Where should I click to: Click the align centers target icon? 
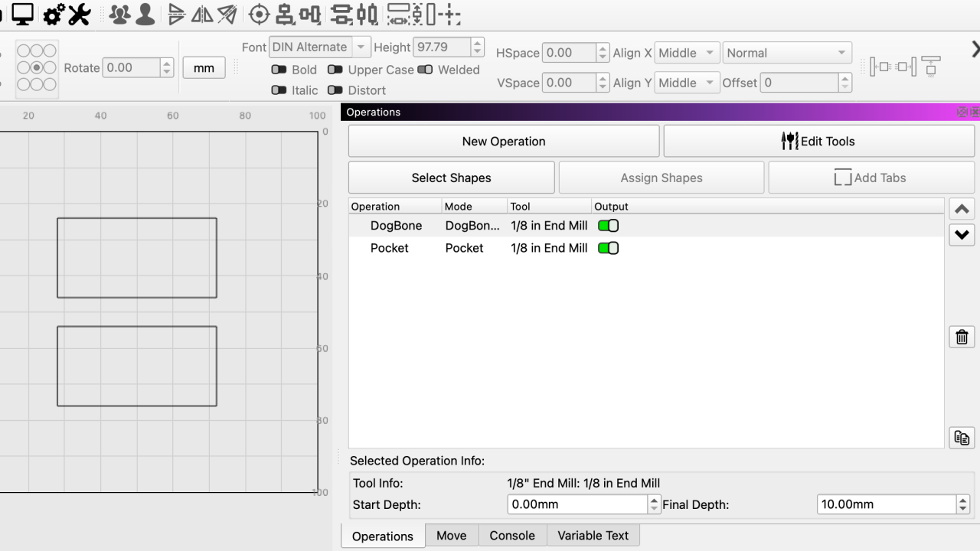(260, 14)
